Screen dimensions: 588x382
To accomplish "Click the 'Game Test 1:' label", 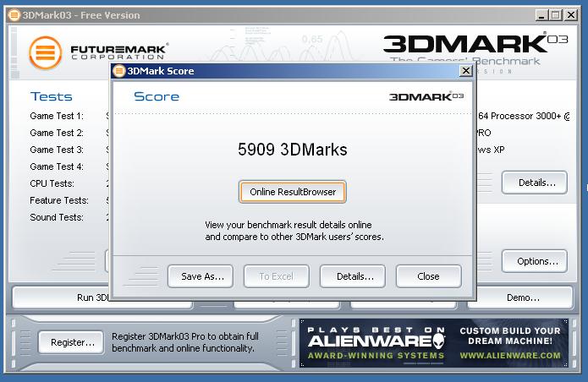I will point(57,116).
